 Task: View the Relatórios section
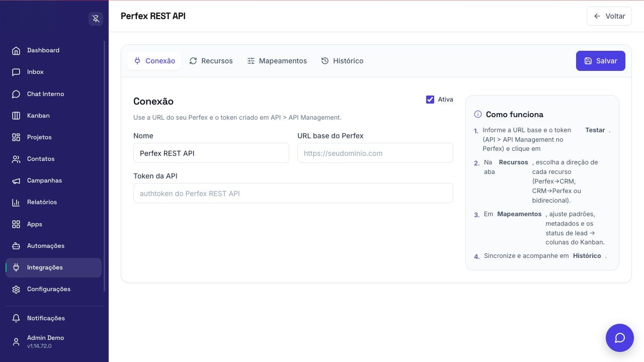tap(53, 202)
